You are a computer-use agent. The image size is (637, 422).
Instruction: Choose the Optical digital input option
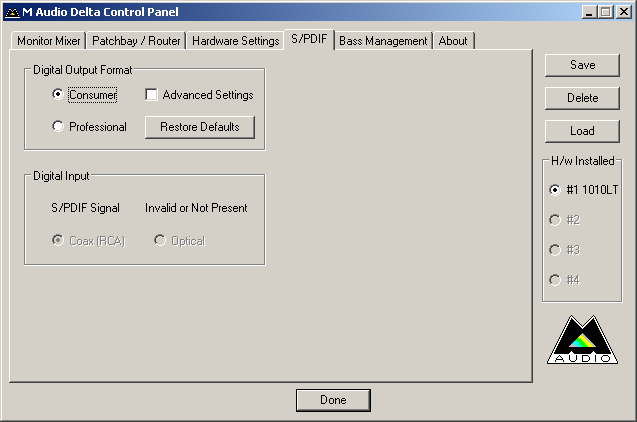click(x=159, y=241)
